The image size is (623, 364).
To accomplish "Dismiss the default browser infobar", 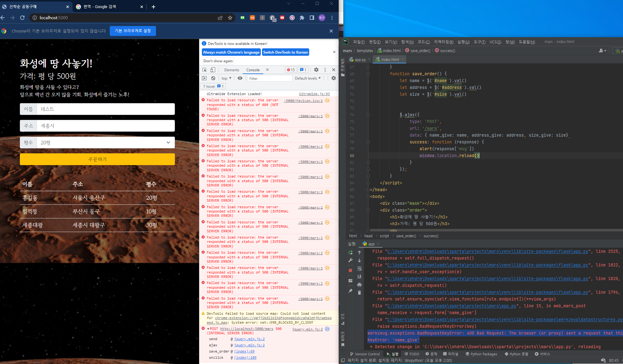I will (x=331, y=31).
